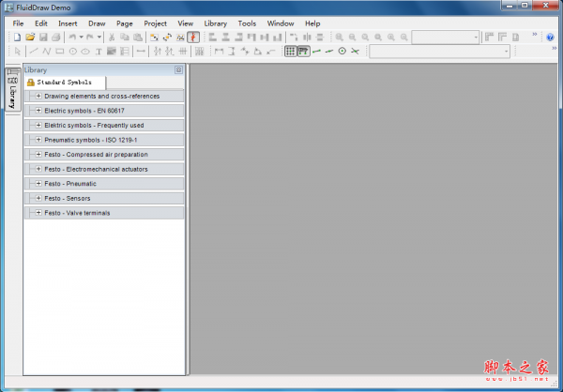The image size is (563, 392).
Task: Select the Rectangle drawing tool
Action: (60, 52)
